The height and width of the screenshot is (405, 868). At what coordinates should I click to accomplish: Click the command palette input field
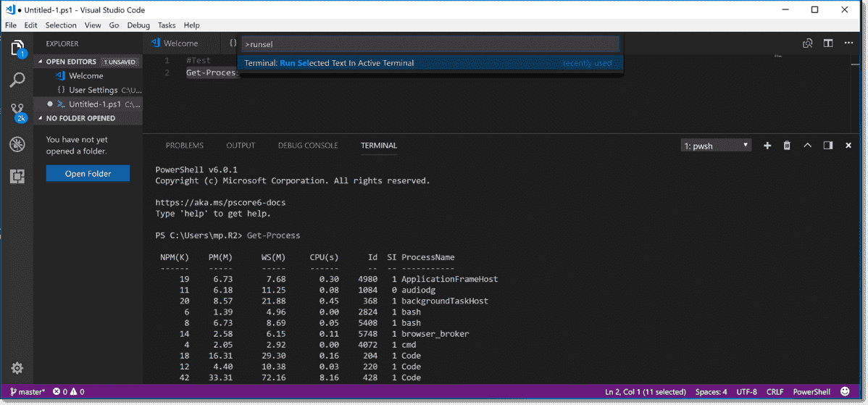[430, 44]
